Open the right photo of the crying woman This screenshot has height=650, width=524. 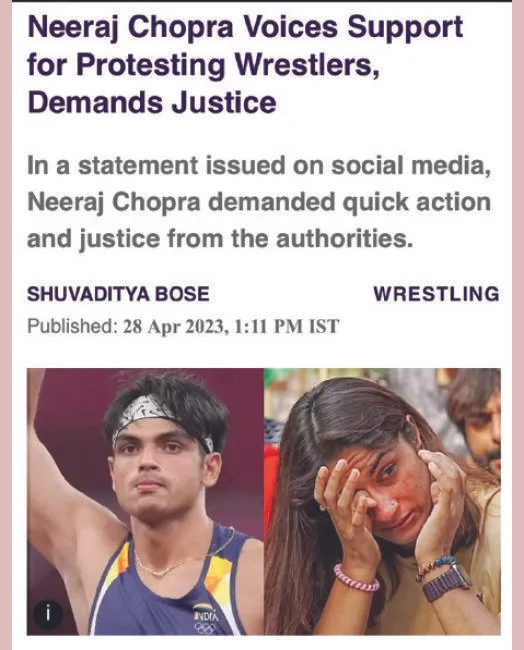click(382, 502)
